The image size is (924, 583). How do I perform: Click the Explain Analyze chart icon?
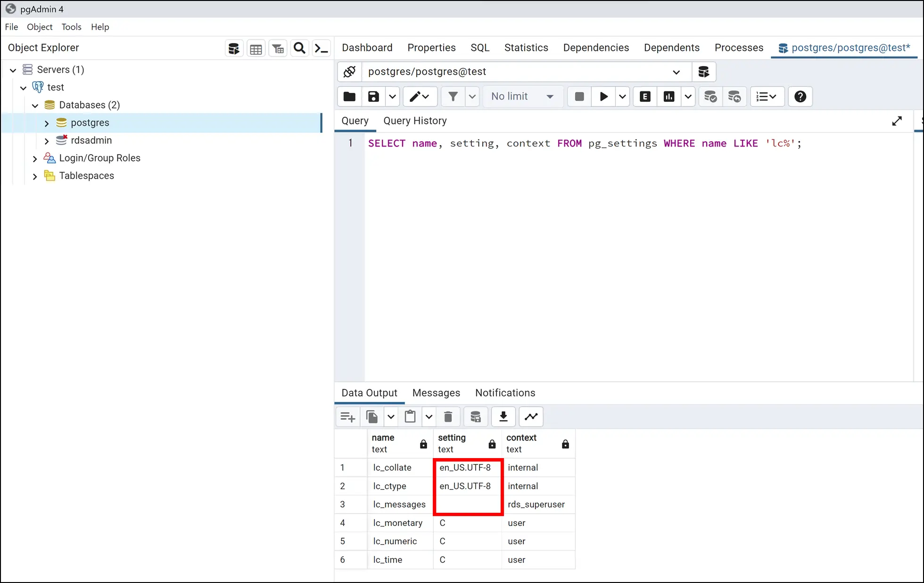point(669,97)
